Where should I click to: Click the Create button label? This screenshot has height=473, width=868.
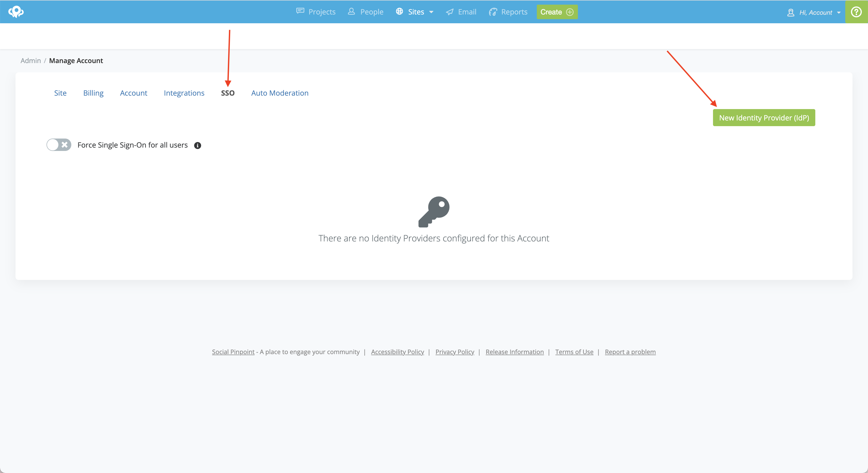tap(551, 12)
